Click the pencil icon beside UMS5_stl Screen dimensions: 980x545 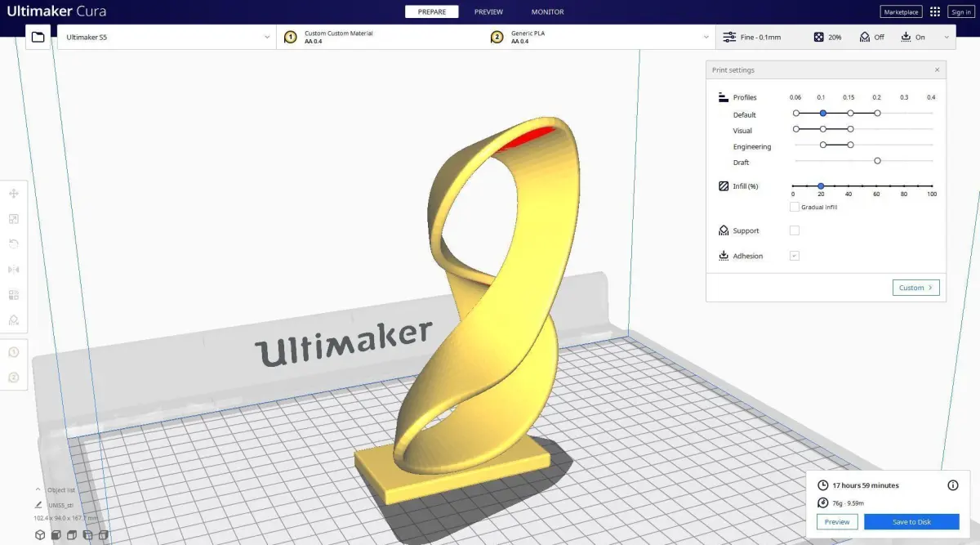point(38,505)
